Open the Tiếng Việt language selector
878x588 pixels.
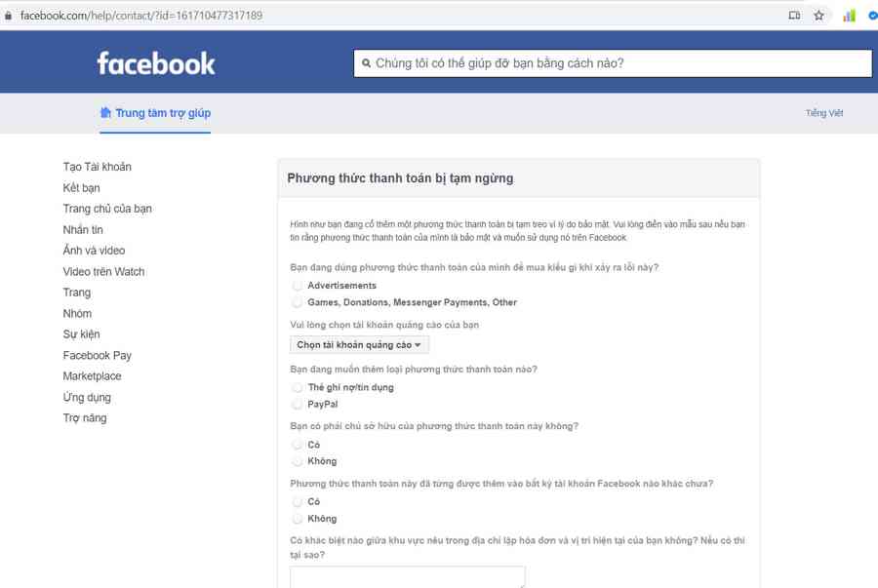tap(823, 113)
